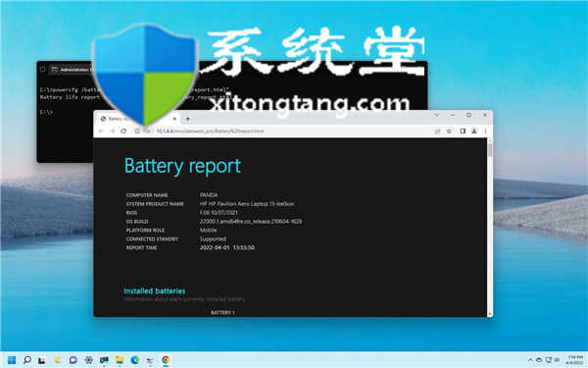Maximize the Chrome window
The height and width of the screenshot is (368, 588).
point(468,115)
